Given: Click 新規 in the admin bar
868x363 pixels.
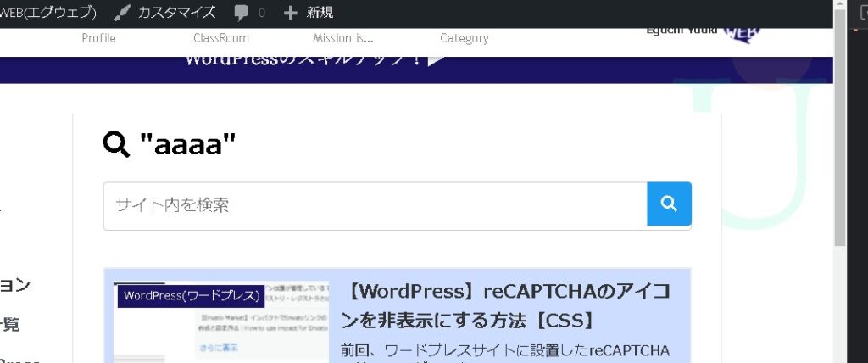Looking at the screenshot, I should pos(320,13).
